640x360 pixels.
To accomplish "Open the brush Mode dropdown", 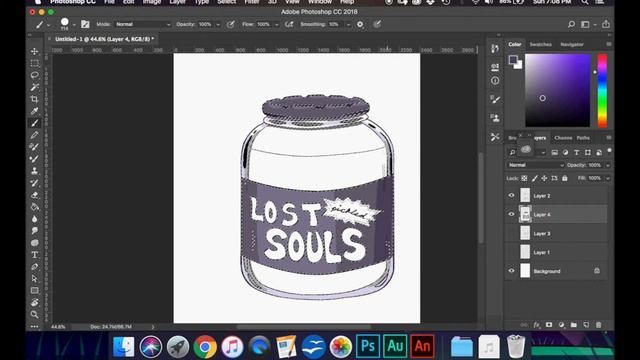I will click(142, 24).
